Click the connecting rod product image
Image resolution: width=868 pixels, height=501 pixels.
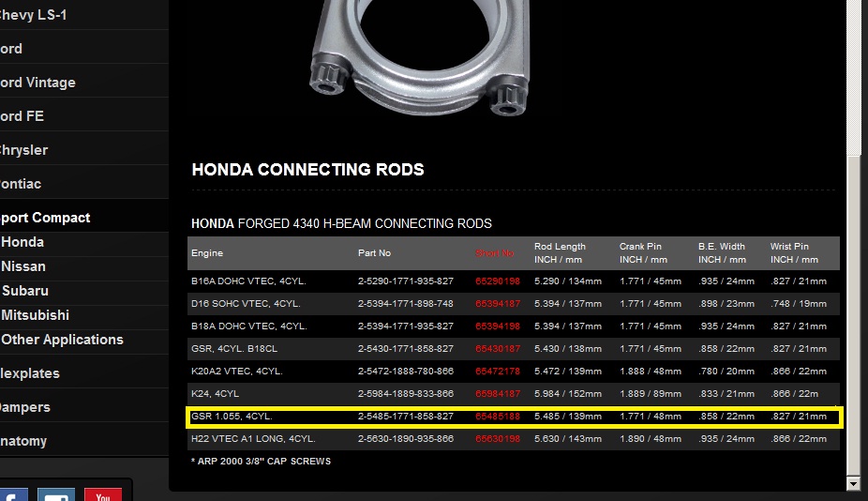pos(419,58)
